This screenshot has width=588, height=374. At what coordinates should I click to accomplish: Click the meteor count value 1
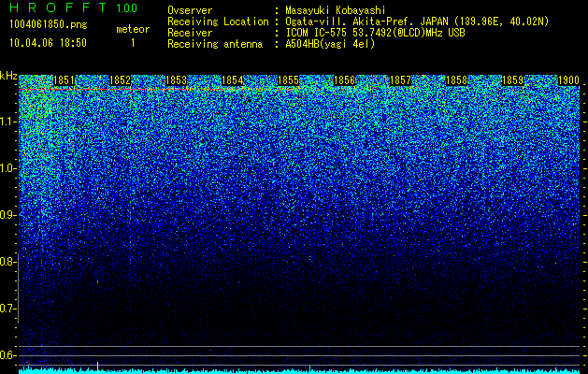tap(133, 43)
